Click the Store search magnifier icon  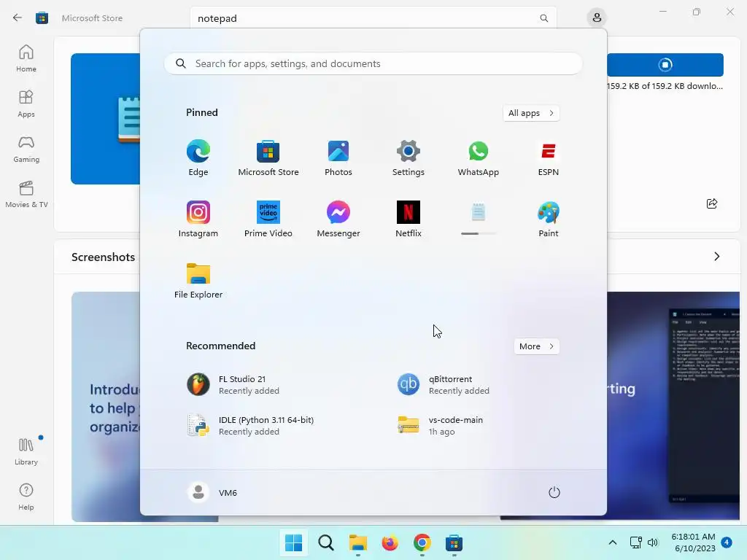pyautogui.click(x=544, y=18)
